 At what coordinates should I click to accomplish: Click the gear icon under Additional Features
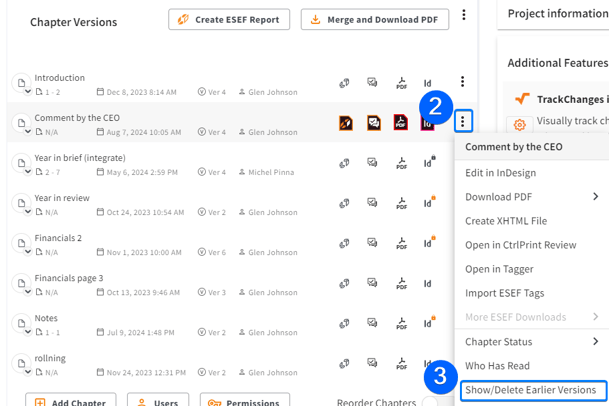519,125
